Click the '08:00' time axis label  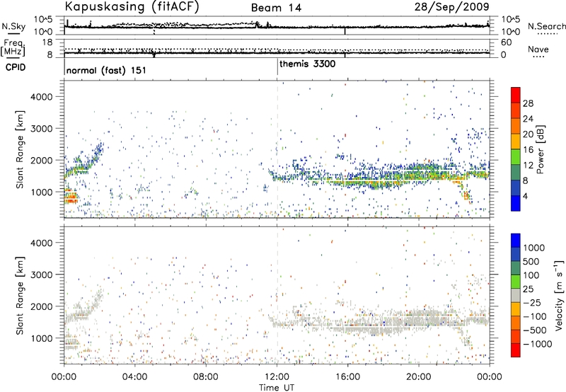[x=206, y=377]
